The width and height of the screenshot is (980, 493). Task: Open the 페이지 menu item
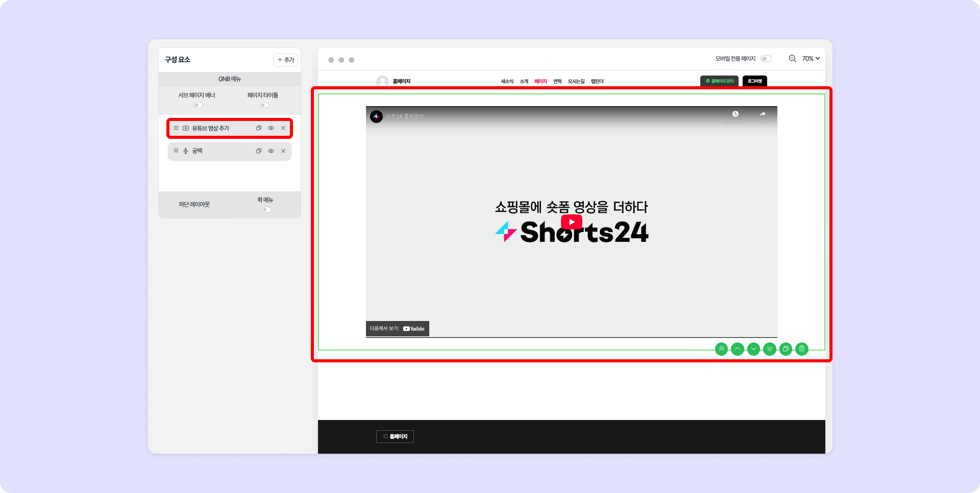click(x=541, y=82)
